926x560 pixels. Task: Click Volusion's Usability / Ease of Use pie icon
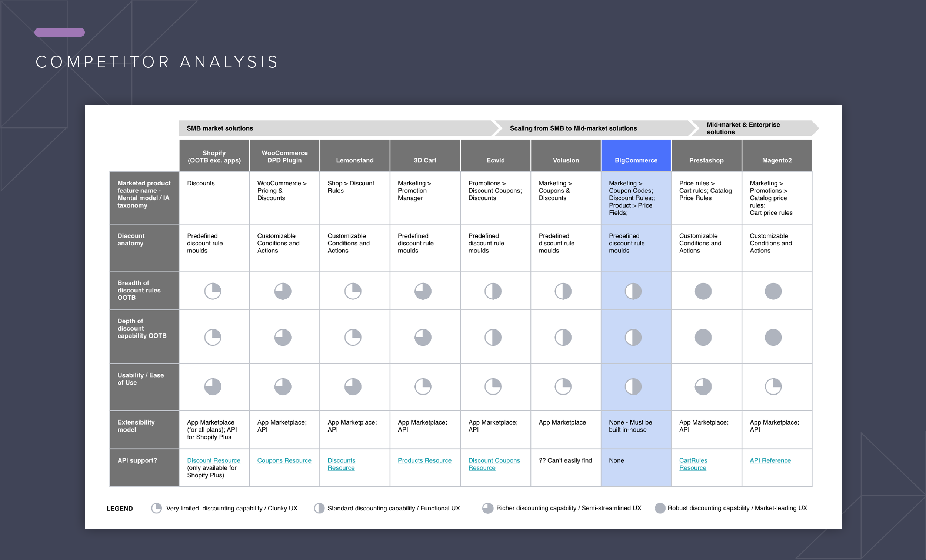point(563,386)
